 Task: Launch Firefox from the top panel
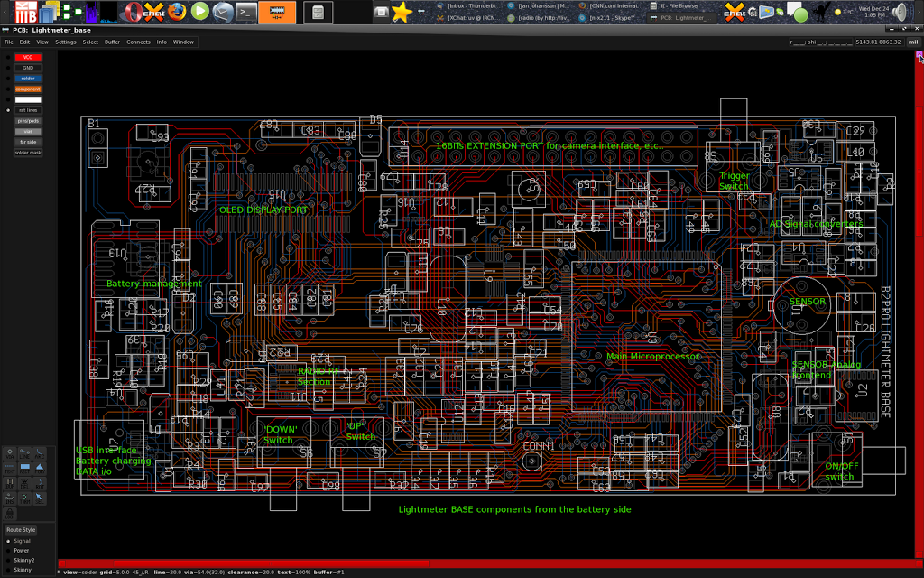coord(177,12)
